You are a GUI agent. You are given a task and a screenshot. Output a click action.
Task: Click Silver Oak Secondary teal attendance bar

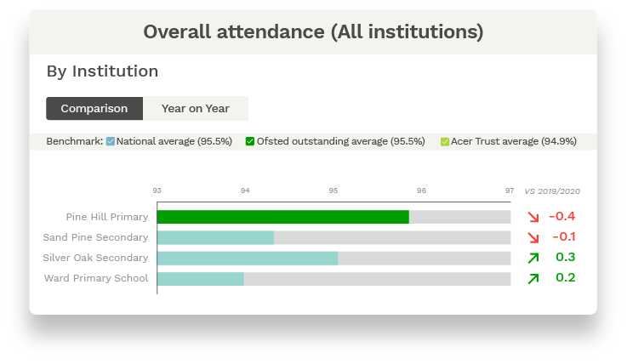tap(248, 258)
